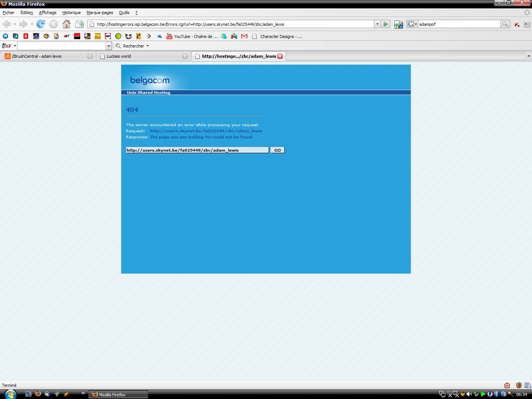The width and height of the screenshot is (532, 399).
Task: Click the belgacom logo
Action: pos(150,80)
